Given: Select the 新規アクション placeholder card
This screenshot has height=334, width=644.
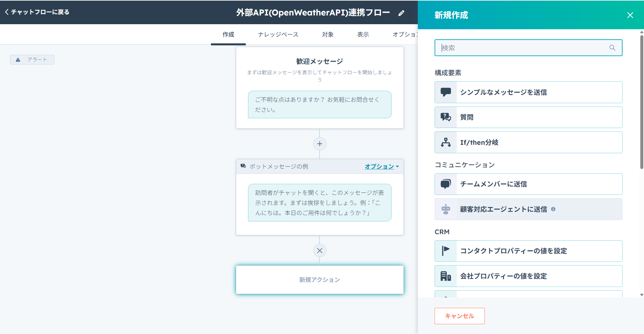Looking at the screenshot, I should tap(319, 280).
